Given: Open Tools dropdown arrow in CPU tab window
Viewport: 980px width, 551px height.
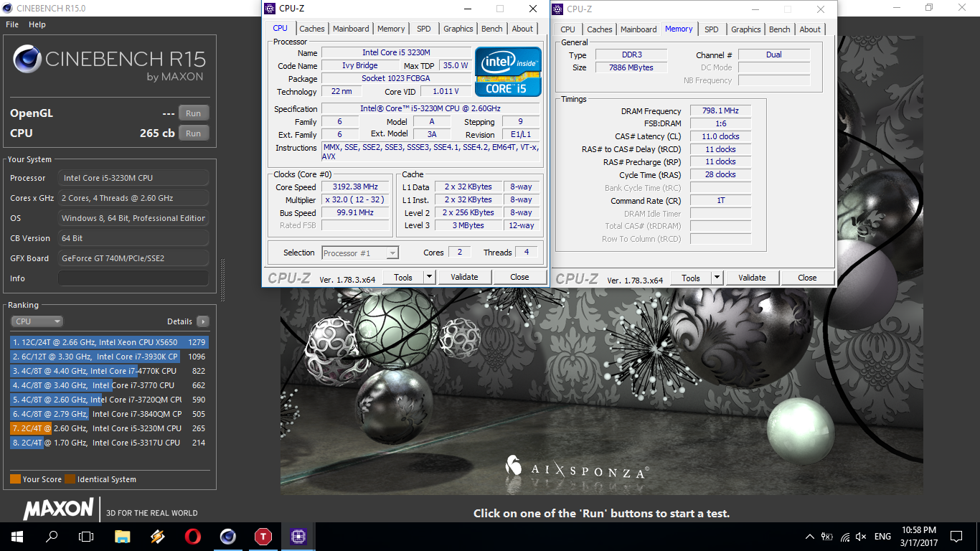Looking at the screenshot, I should tap(429, 277).
